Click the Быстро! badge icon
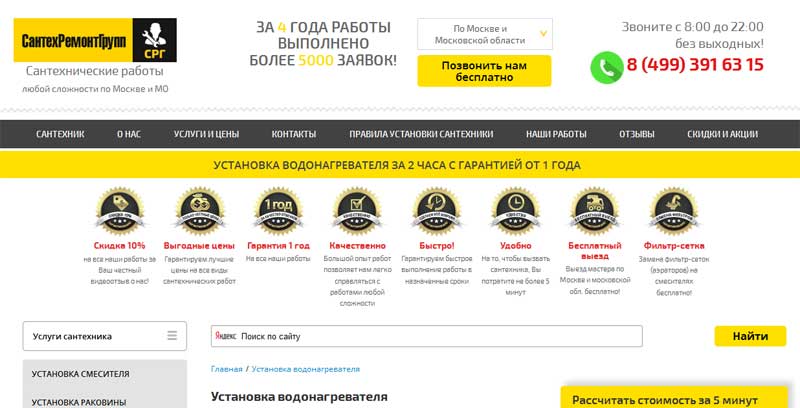Image resolution: width=800 pixels, height=408 pixels. 436,211
